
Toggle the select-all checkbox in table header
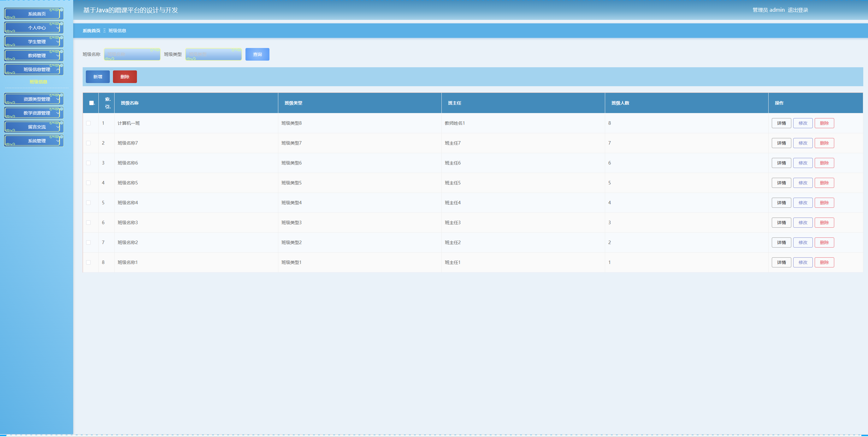(x=91, y=103)
